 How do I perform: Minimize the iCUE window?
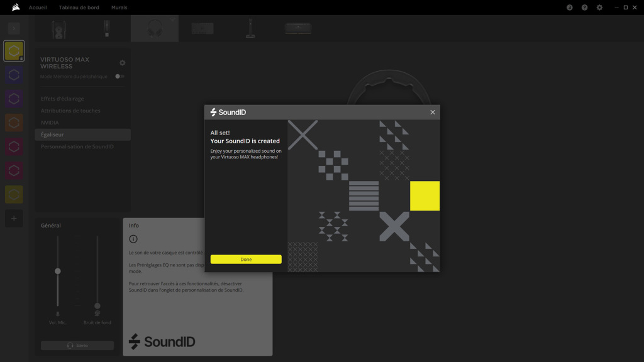(x=616, y=8)
